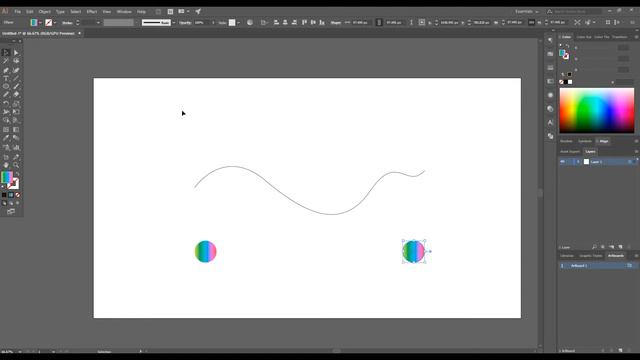Select the Scale tool

click(16, 103)
